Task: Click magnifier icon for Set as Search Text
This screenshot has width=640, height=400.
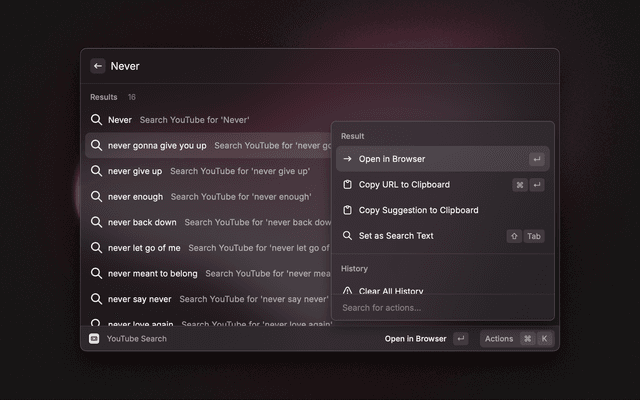Action: [347, 236]
